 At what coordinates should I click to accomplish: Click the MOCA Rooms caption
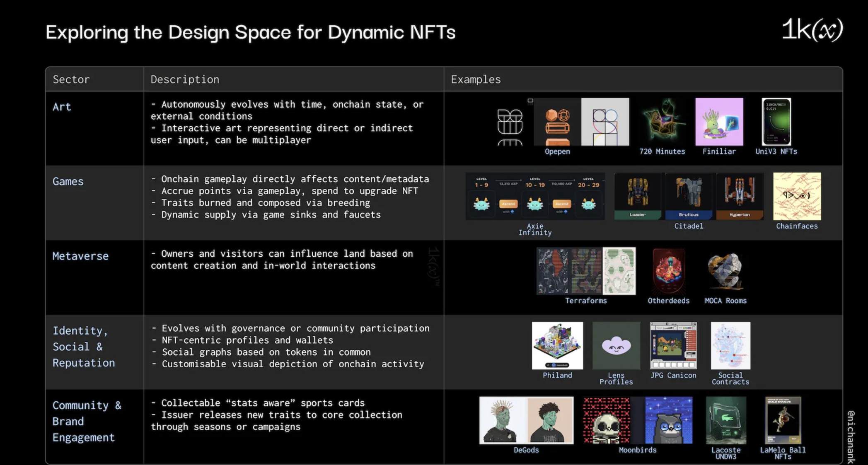725,301
